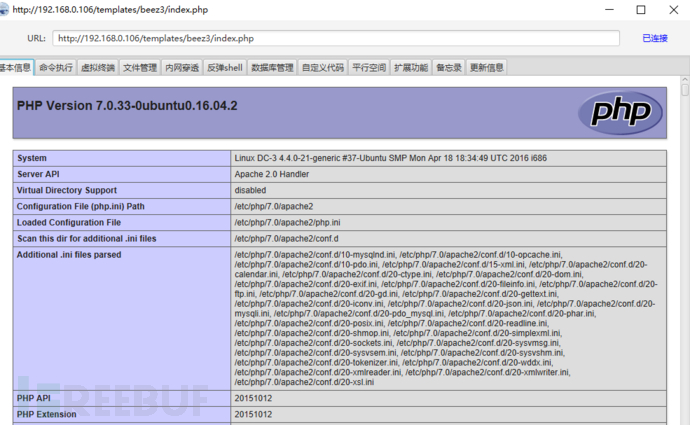Minimize the window
The height and width of the screenshot is (425, 690).
[609, 10]
